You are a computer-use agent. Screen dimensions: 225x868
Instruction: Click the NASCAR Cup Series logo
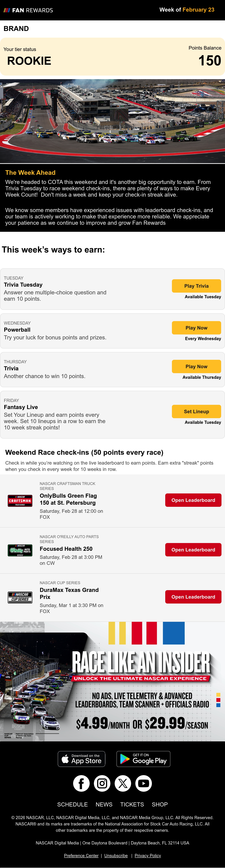pos(20,597)
